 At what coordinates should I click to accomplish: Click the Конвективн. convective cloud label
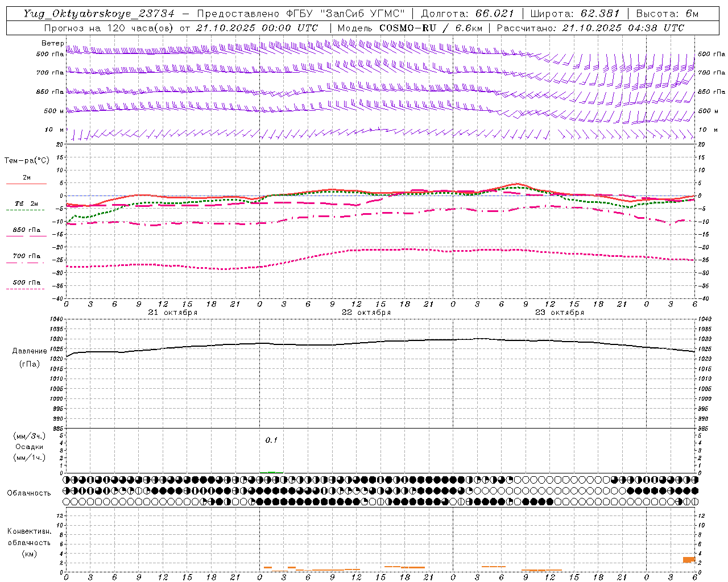tap(29, 531)
